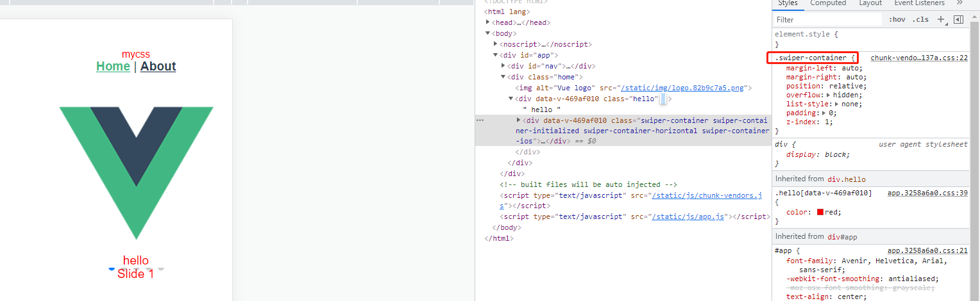Collapse the div class="home" node

503,77
